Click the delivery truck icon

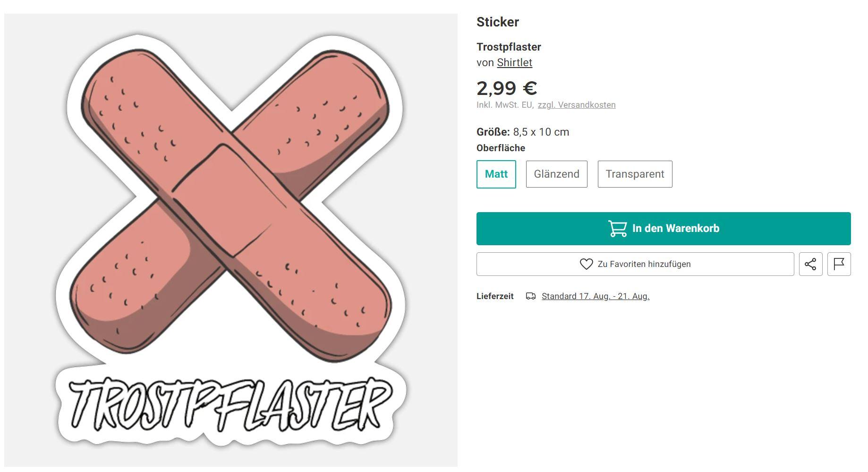[x=531, y=296]
